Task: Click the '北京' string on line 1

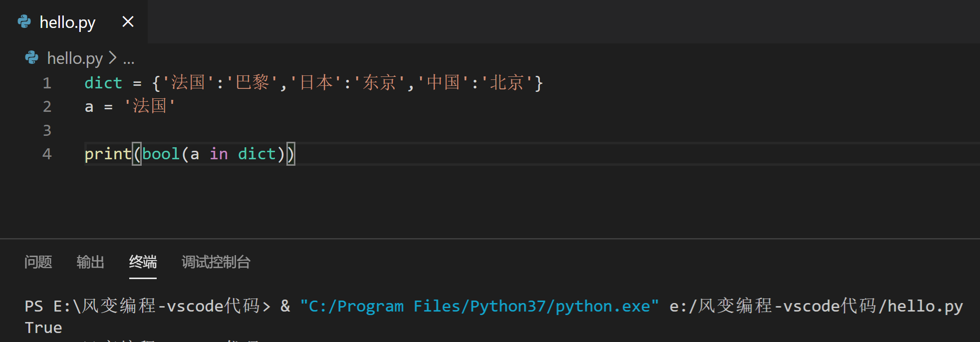Action: pos(507,83)
